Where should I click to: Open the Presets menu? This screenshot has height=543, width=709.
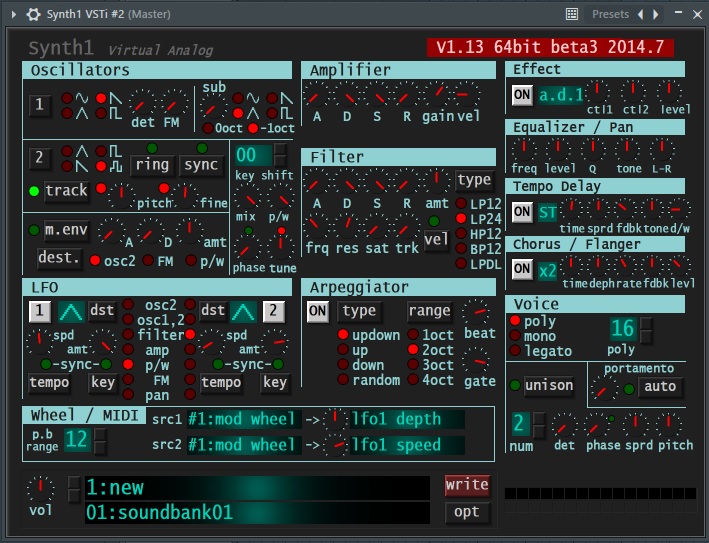tap(610, 14)
